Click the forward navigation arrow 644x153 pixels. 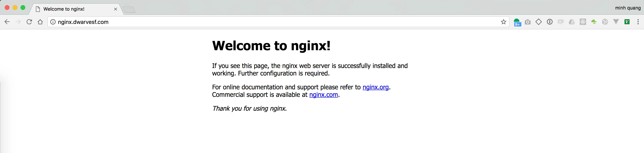pyautogui.click(x=18, y=22)
